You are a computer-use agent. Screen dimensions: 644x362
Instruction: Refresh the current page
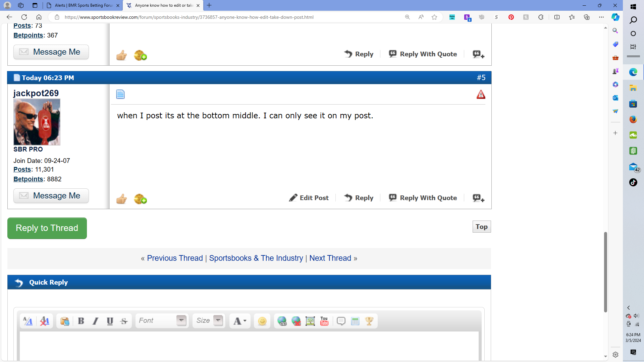pos(24,17)
